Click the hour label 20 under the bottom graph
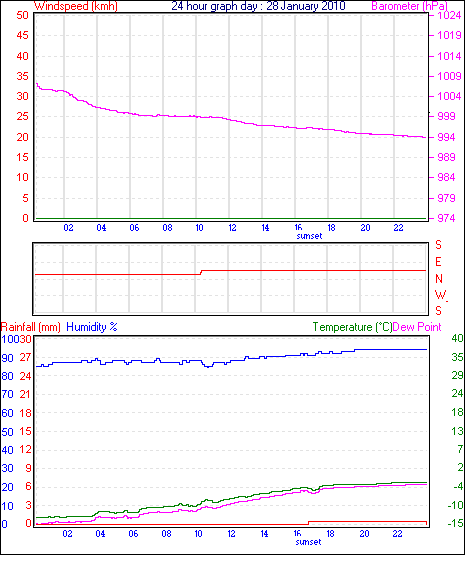The width and height of the screenshot is (466, 566). (x=364, y=534)
